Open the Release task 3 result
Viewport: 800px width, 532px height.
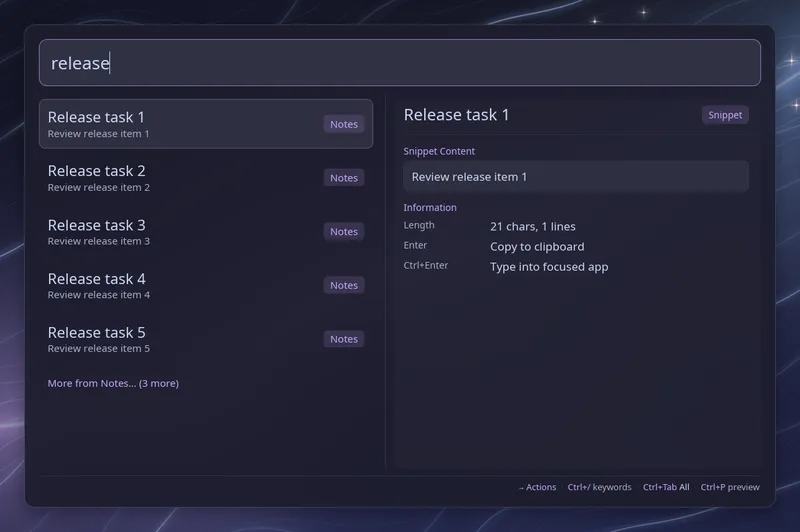click(x=206, y=232)
